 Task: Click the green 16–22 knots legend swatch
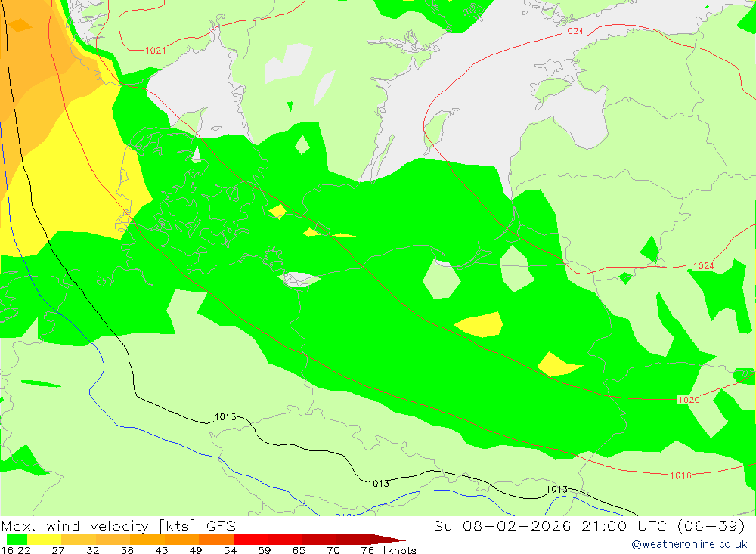(17, 539)
